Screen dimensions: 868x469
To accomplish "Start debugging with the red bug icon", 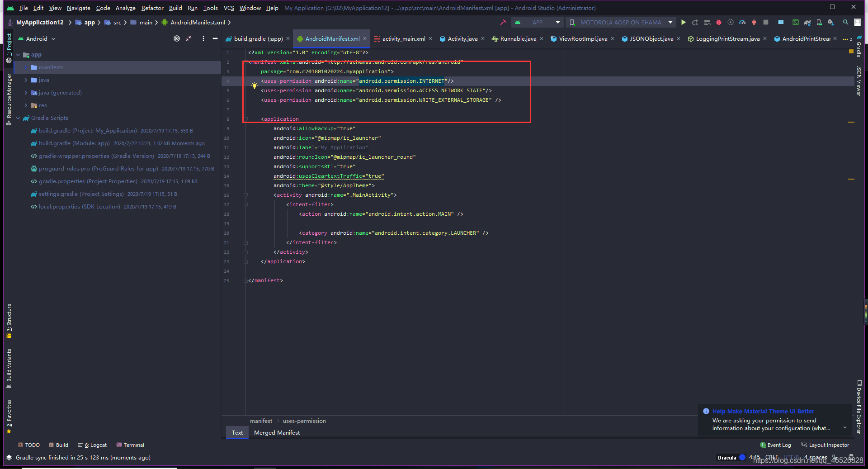I will (x=719, y=22).
